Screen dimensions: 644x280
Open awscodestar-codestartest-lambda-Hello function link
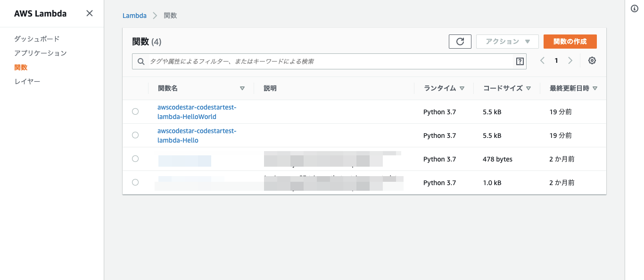coord(197,136)
